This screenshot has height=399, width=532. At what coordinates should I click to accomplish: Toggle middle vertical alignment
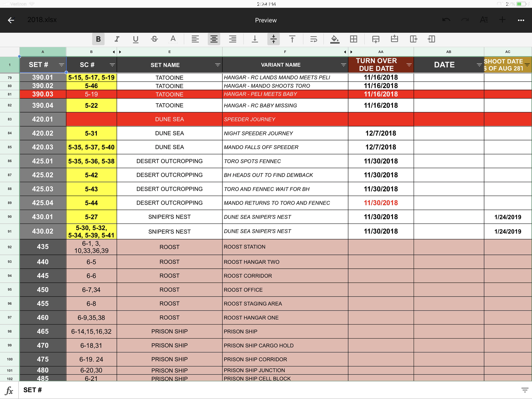coord(273,39)
